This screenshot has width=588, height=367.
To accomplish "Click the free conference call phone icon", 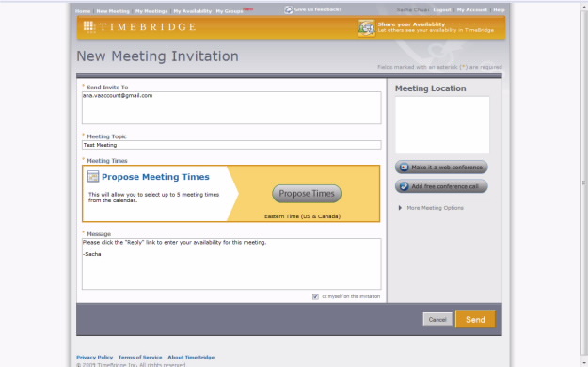I will point(404,186).
